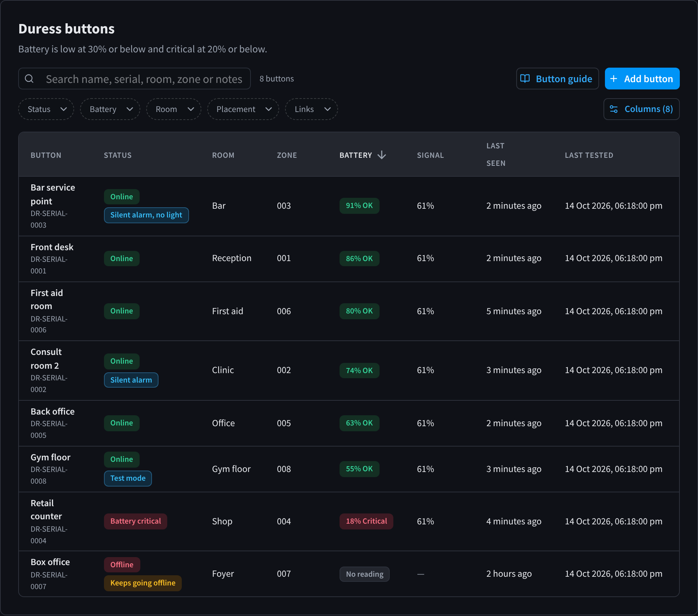This screenshot has height=616, width=698.
Task: Sort by the Last Tested column header
Action: point(589,155)
